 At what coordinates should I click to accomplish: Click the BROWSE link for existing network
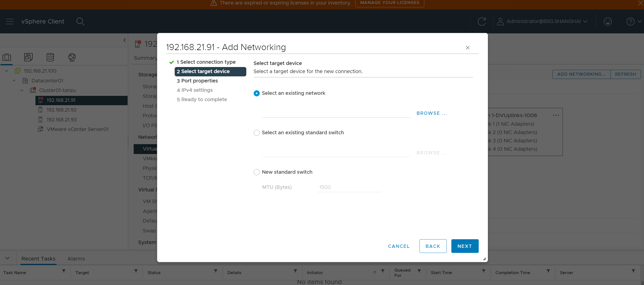[x=432, y=113]
